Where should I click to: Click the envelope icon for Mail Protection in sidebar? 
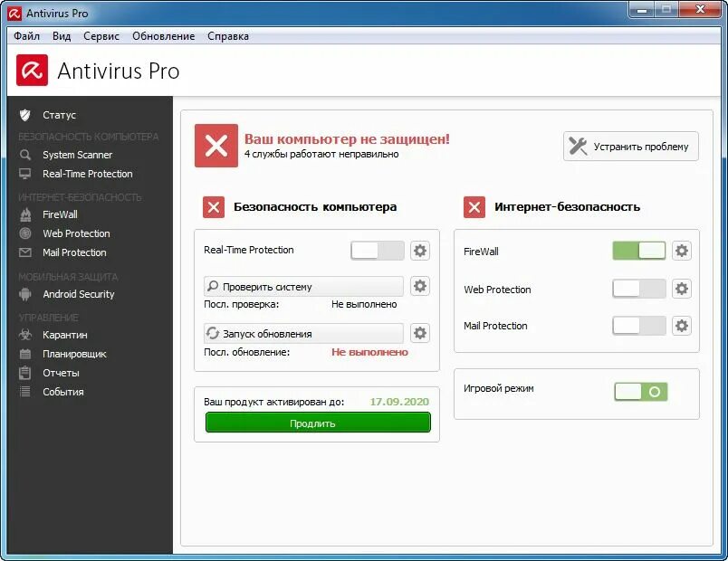[25, 252]
